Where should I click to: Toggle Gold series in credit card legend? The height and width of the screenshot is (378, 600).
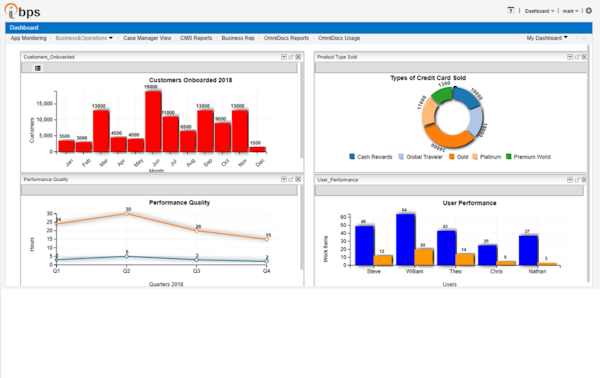(458, 157)
